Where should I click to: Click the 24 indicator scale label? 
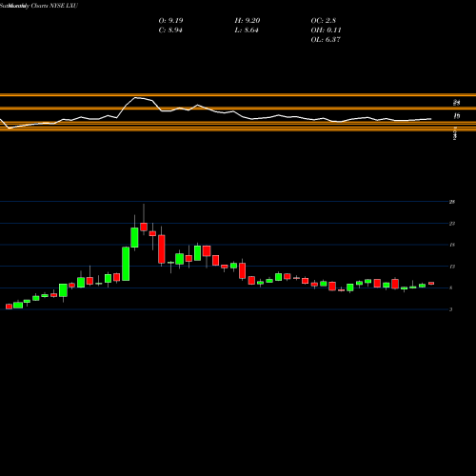[x=457, y=103]
